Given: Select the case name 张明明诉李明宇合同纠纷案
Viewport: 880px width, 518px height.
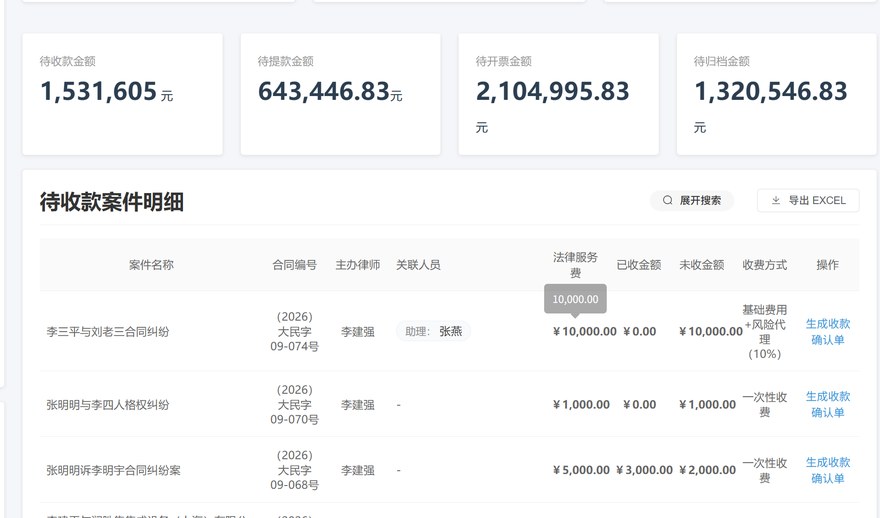Looking at the screenshot, I should coord(113,470).
